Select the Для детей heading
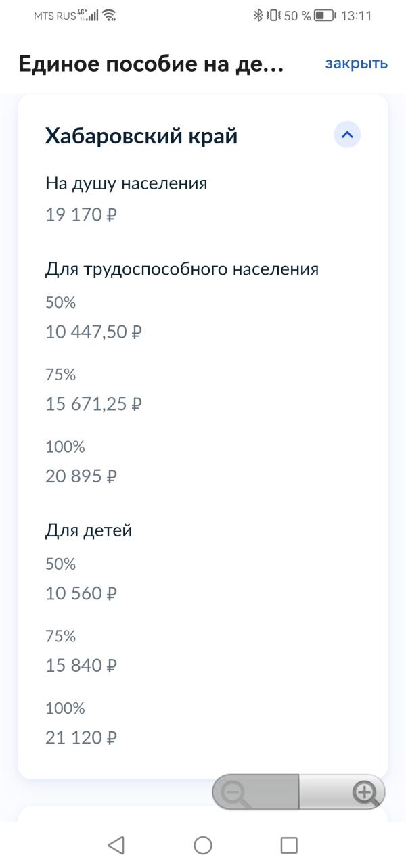406x868 pixels. pyautogui.click(x=89, y=531)
